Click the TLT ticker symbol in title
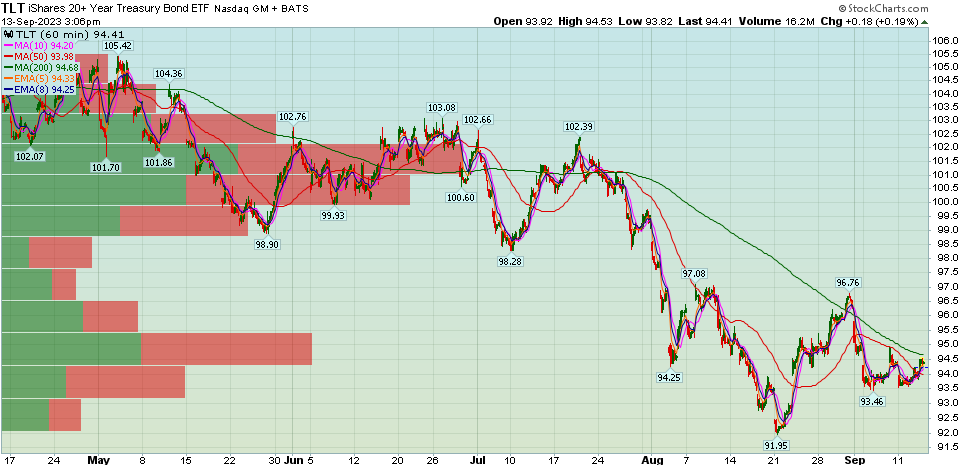964x465 pixels. pyautogui.click(x=14, y=8)
